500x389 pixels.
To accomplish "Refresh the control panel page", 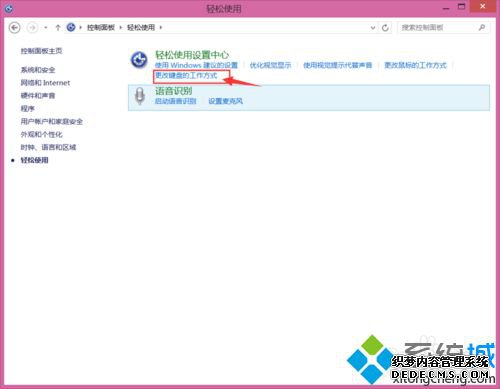I will pyautogui.click(x=385, y=28).
